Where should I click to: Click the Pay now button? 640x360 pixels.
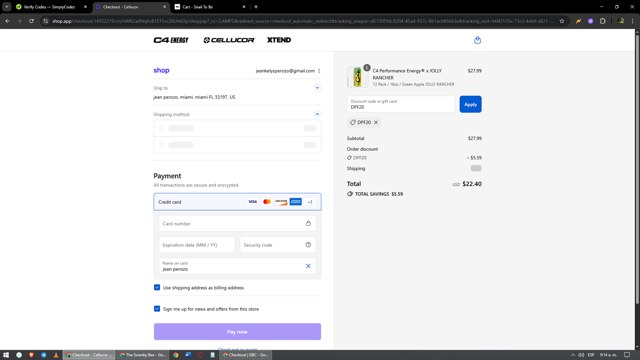(237, 331)
